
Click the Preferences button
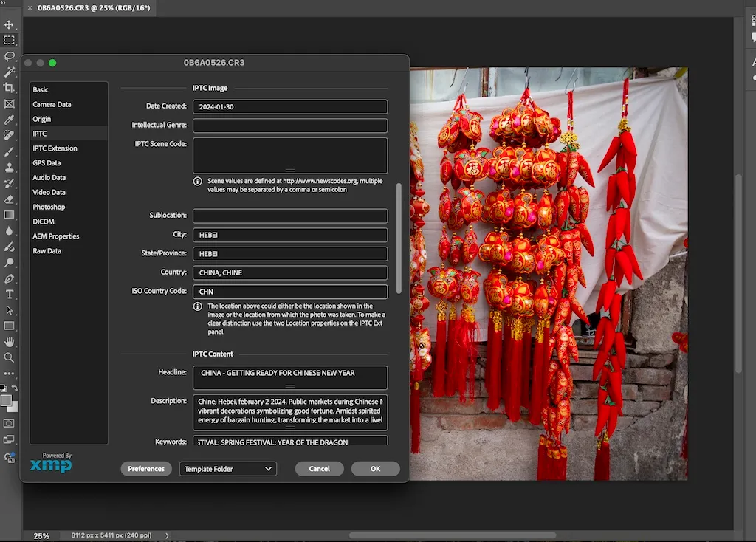click(x=146, y=469)
